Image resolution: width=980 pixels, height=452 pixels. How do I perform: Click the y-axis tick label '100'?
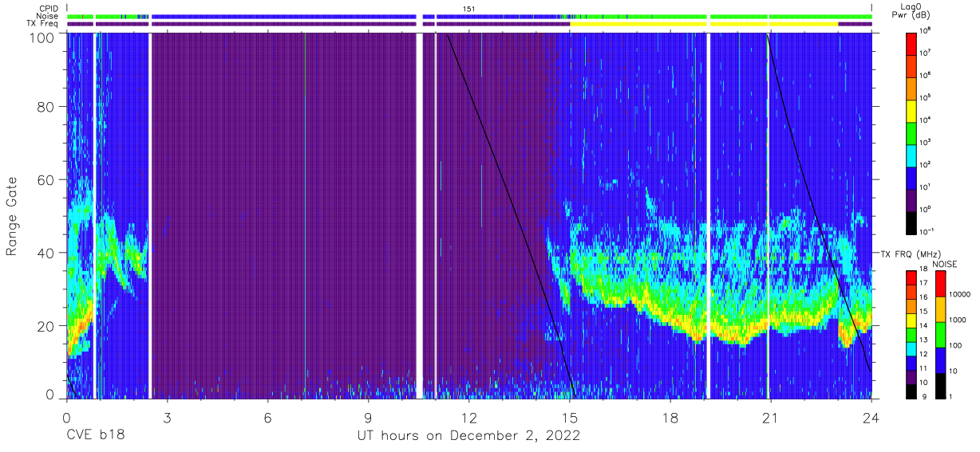(42, 37)
